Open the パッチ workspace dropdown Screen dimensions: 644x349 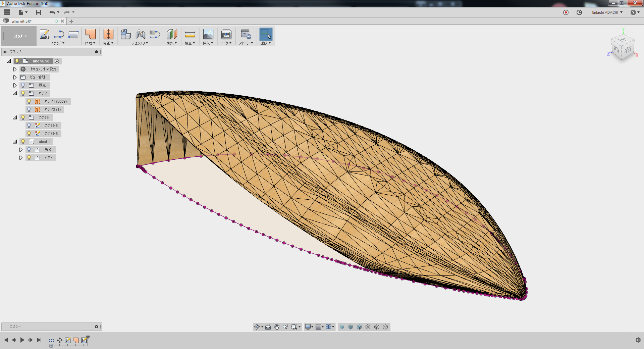pos(20,36)
